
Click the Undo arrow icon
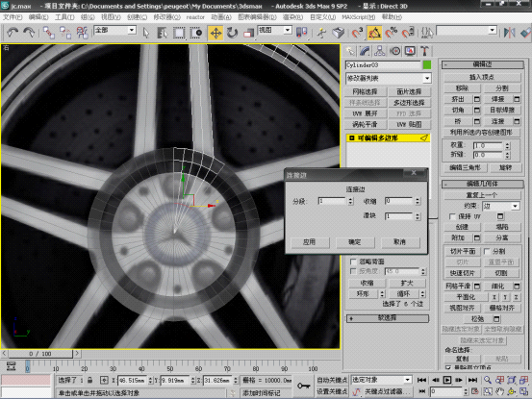[13, 33]
